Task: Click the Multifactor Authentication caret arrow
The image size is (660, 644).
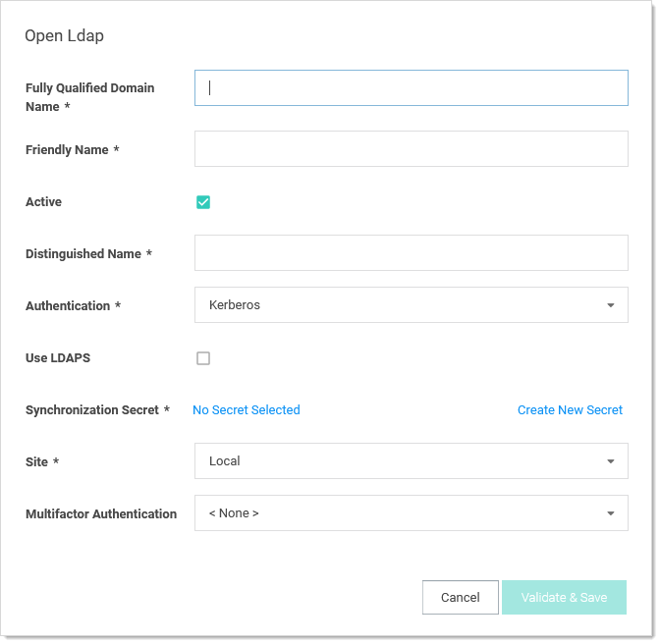Action: [610, 513]
